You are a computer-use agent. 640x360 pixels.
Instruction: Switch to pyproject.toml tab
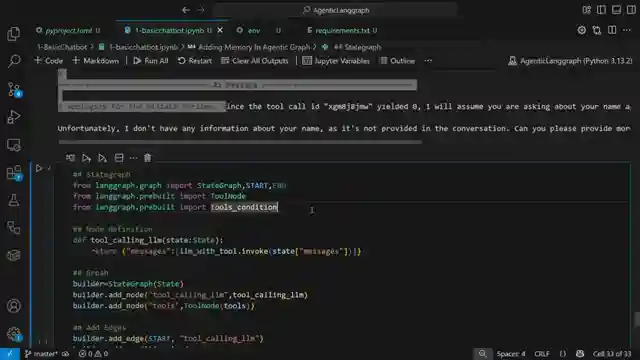tap(68, 31)
